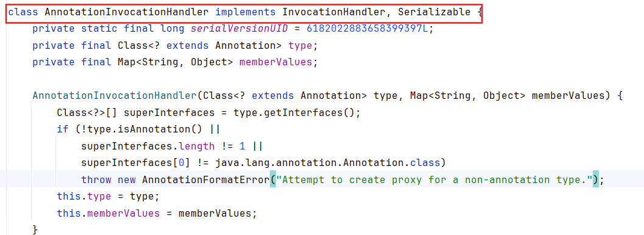Click Serializable in the class declaration
The width and height of the screenshot is (644, 235).
pyautogui.click(x=434, y=12)
